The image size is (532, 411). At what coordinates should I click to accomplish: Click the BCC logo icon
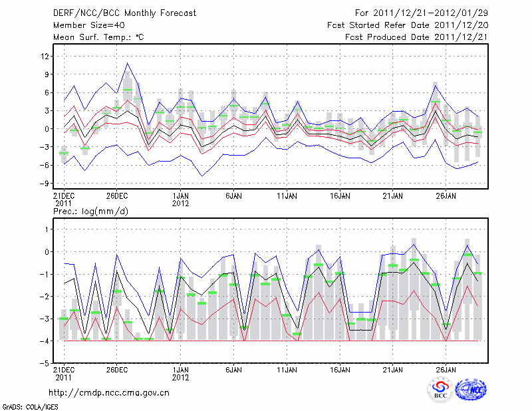[440, 390]
